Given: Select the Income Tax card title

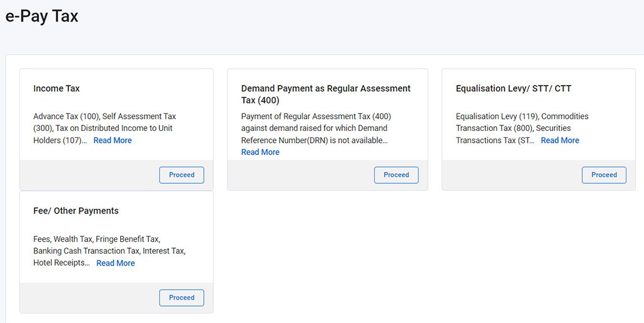Looking at the screenshot, I should pos(57,89).
